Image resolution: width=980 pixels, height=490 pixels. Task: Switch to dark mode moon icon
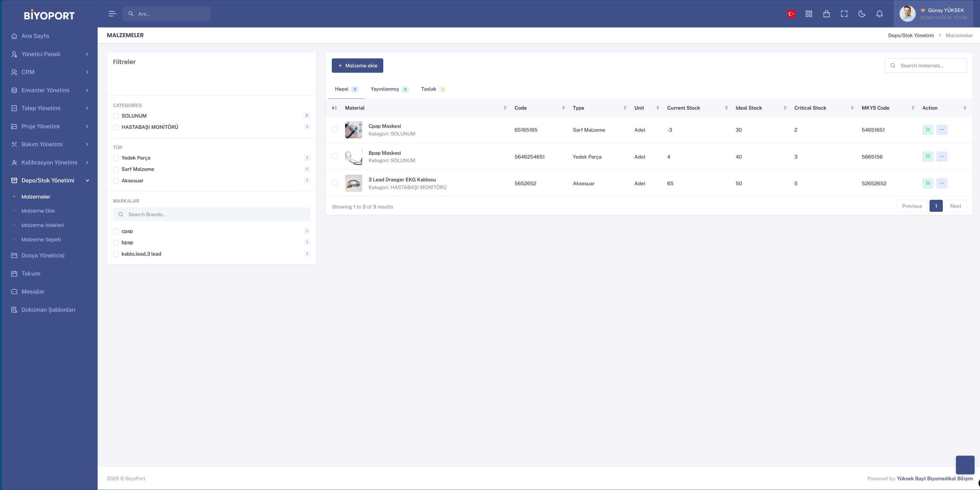tap(862, 14)
